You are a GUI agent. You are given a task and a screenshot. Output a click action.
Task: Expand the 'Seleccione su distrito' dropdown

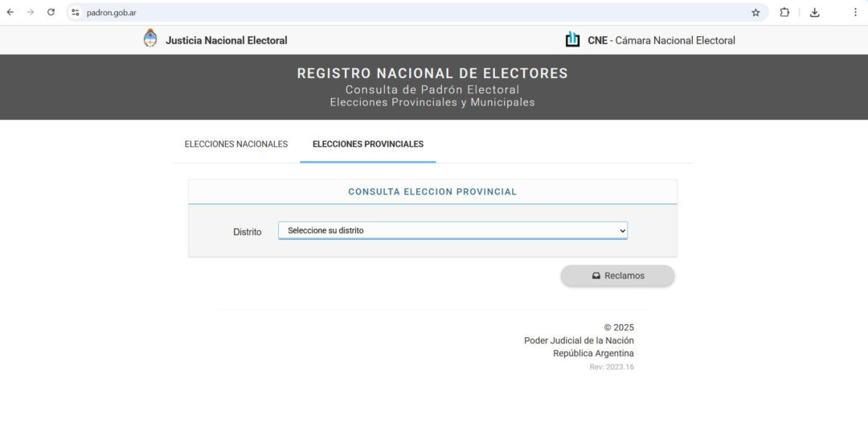452,231
